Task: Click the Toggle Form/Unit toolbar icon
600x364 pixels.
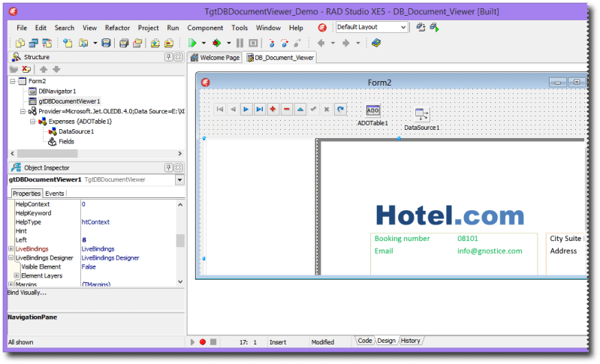Action: pyautogui.click(x=47, y=44)
